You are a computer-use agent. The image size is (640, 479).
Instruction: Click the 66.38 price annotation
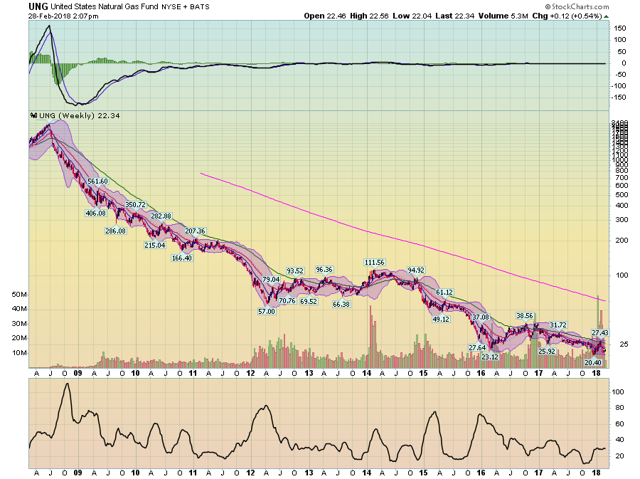pyautogui.click(x=341, y=304)
